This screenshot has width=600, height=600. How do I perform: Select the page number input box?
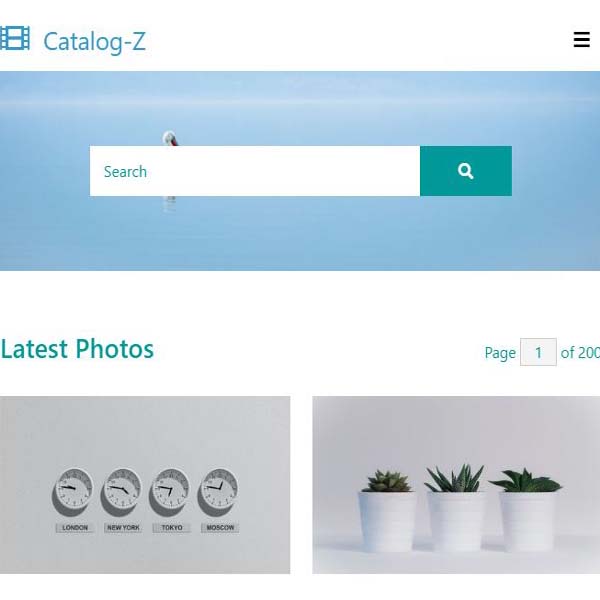[x=538, y=352]
